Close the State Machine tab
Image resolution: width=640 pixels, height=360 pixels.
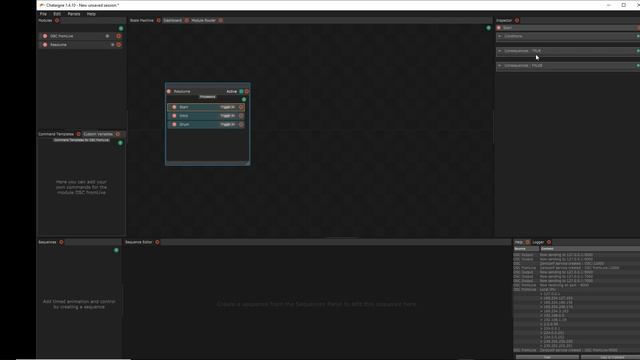tap(158, 20)
